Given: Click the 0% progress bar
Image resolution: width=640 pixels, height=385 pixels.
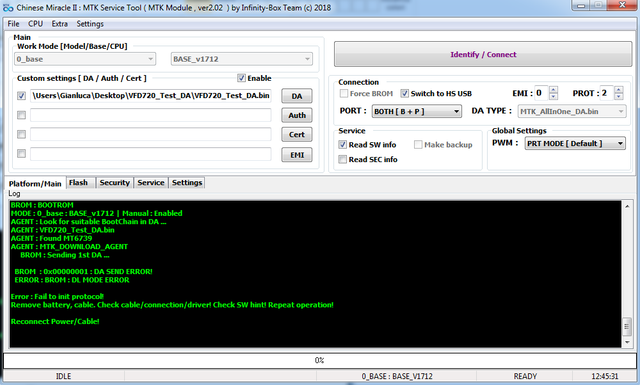Looking at the screenshot, I should click(x=320, y=360).
